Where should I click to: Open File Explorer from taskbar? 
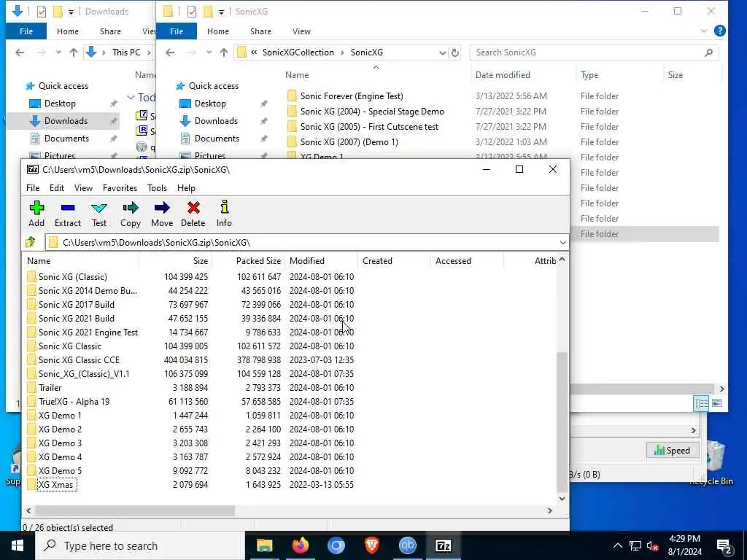(264, 545)
